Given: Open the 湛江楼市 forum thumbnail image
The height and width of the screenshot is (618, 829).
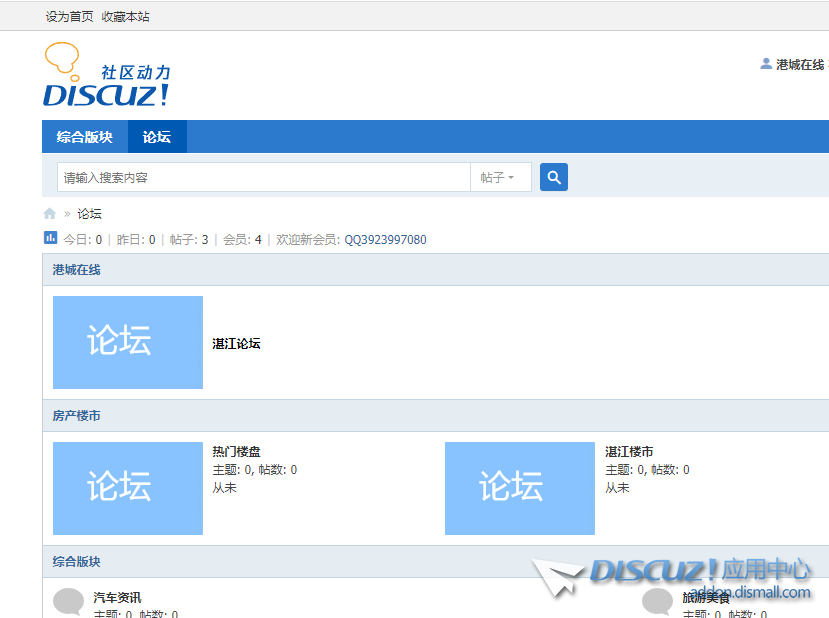Looking at the screenshot, I should click(520, 488).
